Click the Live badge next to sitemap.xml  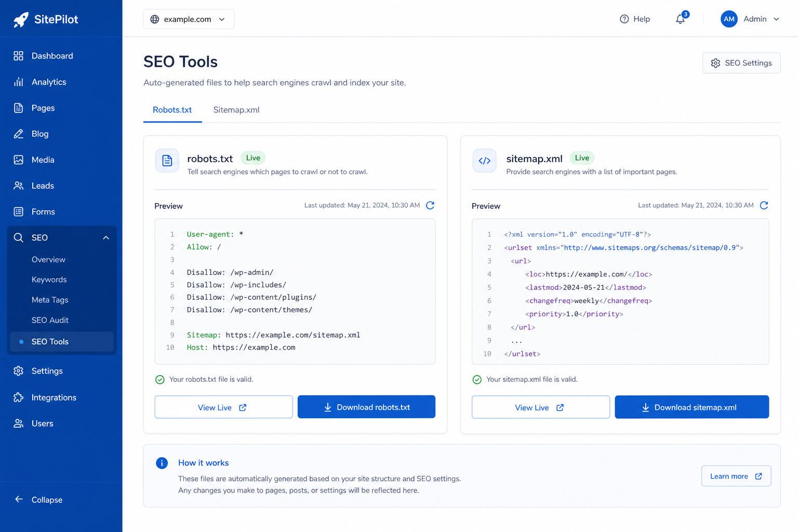click(x=582, y=158)
